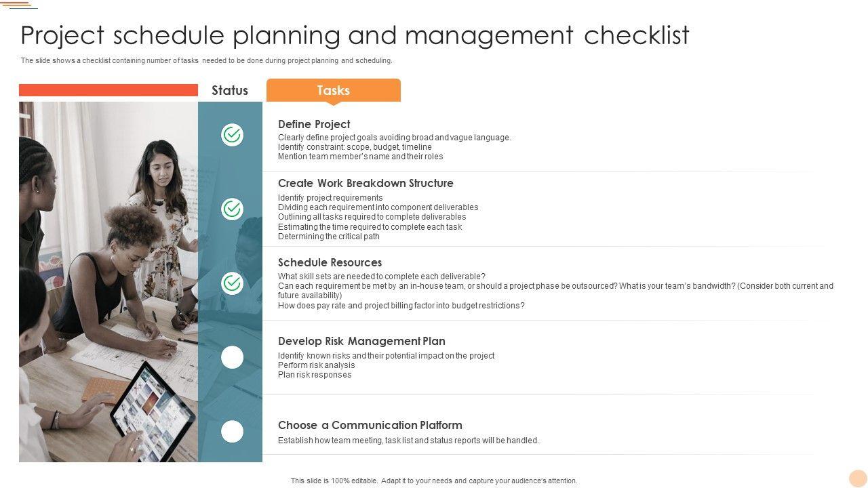The height and width of the screenshot is (488, 868).
Task: Click the Create Work Breakdown Structure heading
Action: 366,183
